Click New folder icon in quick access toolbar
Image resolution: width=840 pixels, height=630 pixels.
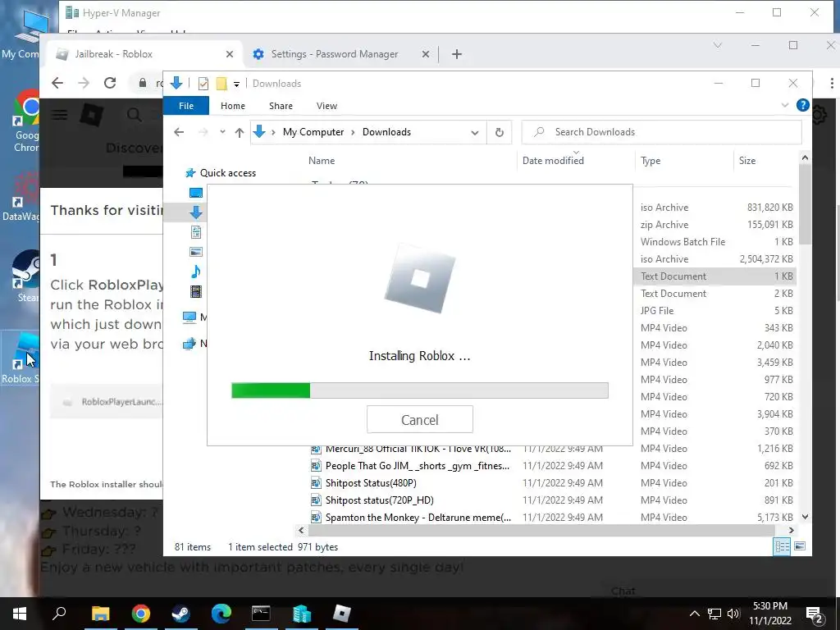coord(221,84)
